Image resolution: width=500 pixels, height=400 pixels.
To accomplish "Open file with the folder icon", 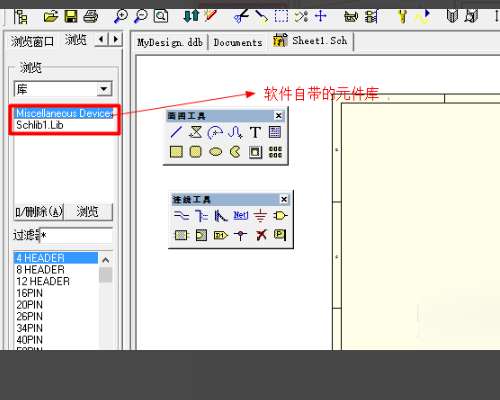I will [x=51, y=16].
